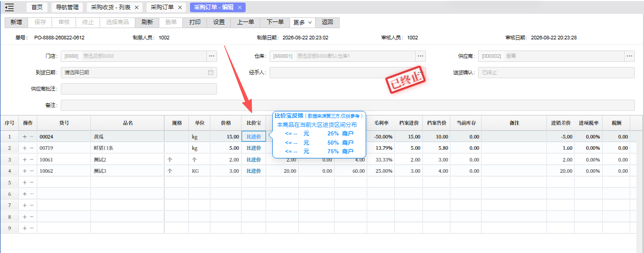Collapse the sidebar with the hamburger menu icon
The height and width of the screenshot is (253, 644).
point(9,8)
